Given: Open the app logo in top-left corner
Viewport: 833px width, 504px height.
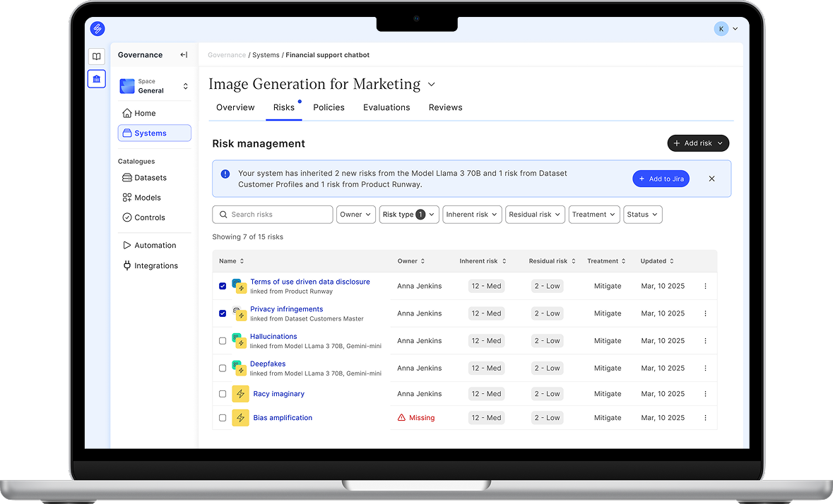Looking at the screenshot, I should (98, 28).
